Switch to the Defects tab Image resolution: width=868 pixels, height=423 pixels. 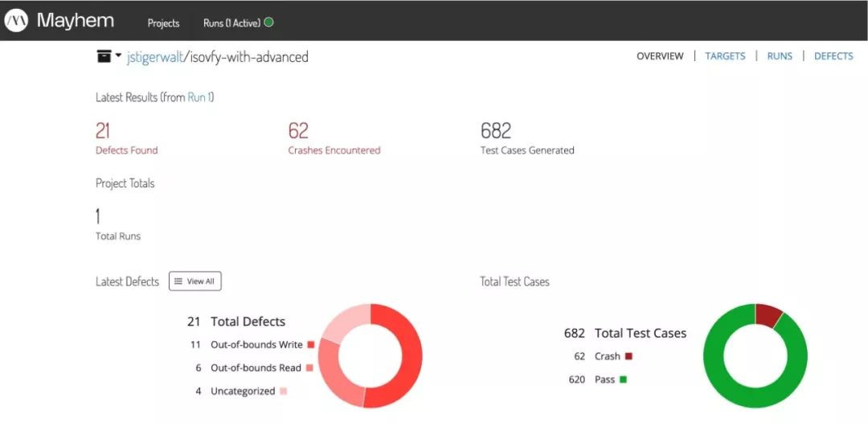point(833,56)
